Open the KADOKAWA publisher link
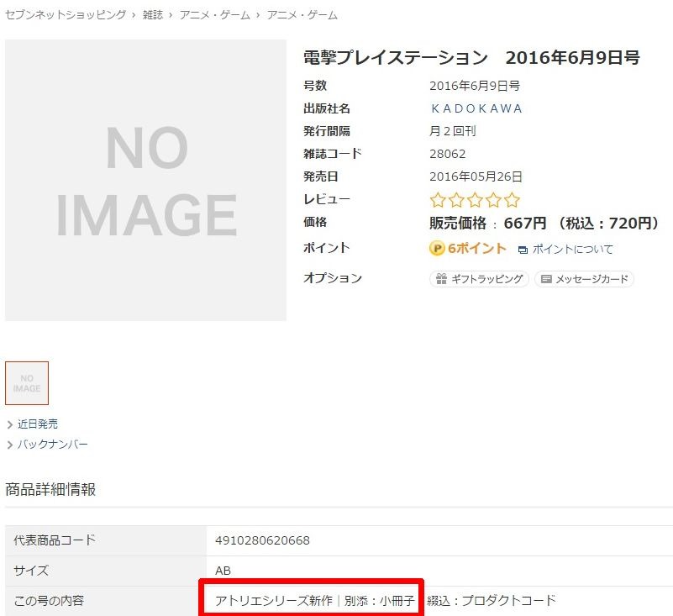Screen dimensions: 673x616 476,108
